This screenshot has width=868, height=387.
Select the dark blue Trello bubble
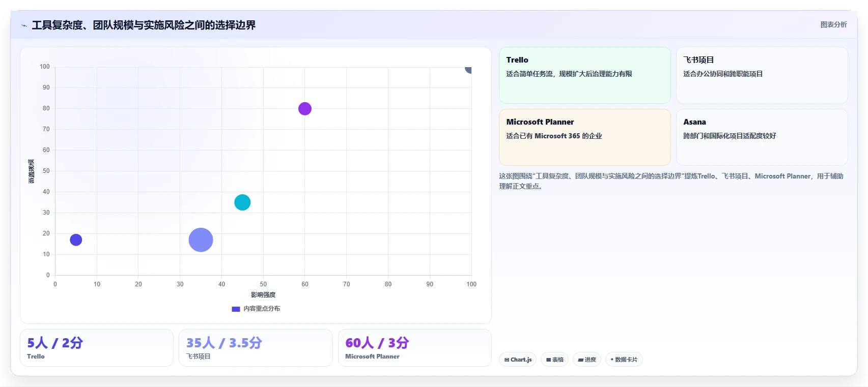pos(76,240)
